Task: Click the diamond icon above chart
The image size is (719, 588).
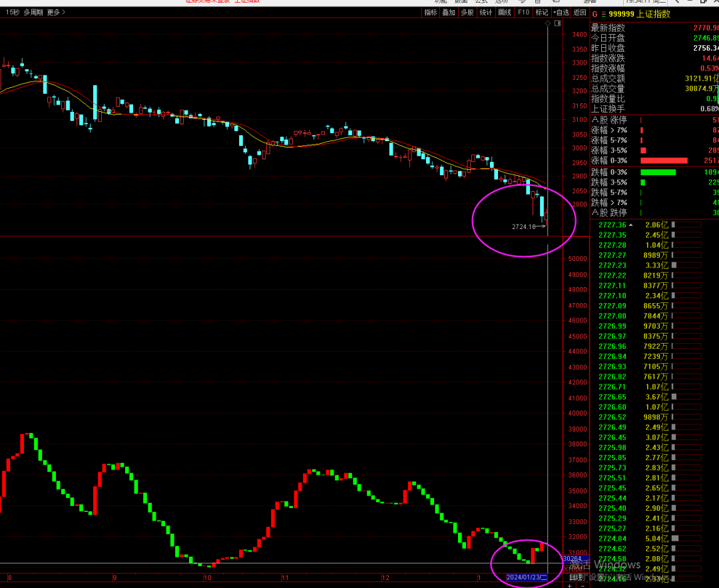Action: (547, 23)
